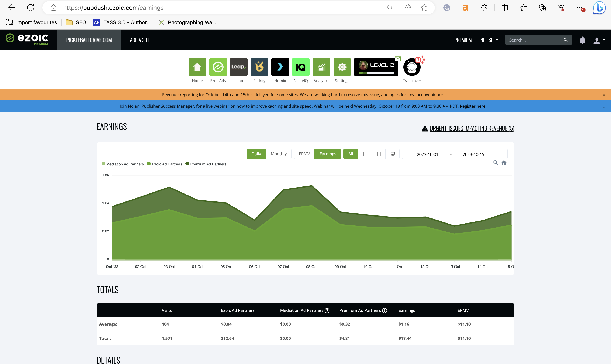This screenshot has height=364, width=611.
Task: Open the Level 2 progress badge
Action: 376,67
